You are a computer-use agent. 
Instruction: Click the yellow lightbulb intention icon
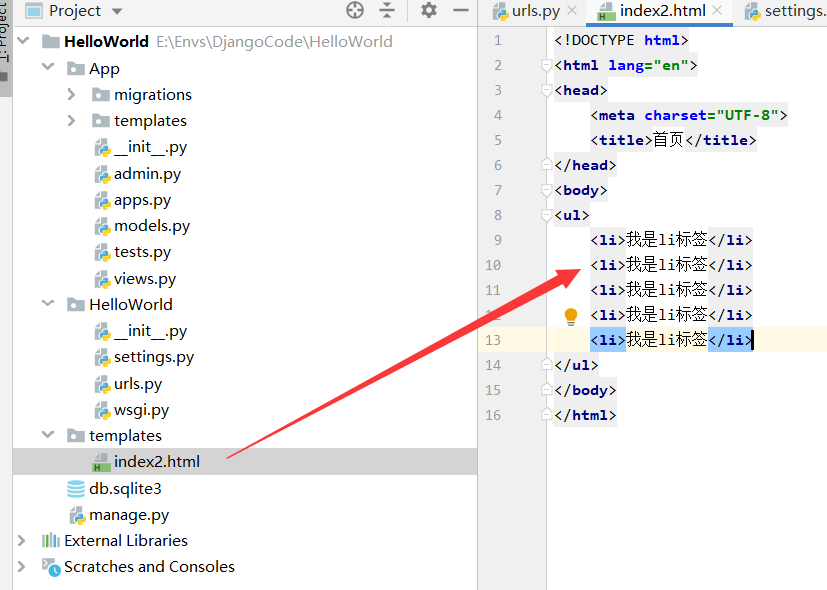pyautogui.click(x=571, y=317)
